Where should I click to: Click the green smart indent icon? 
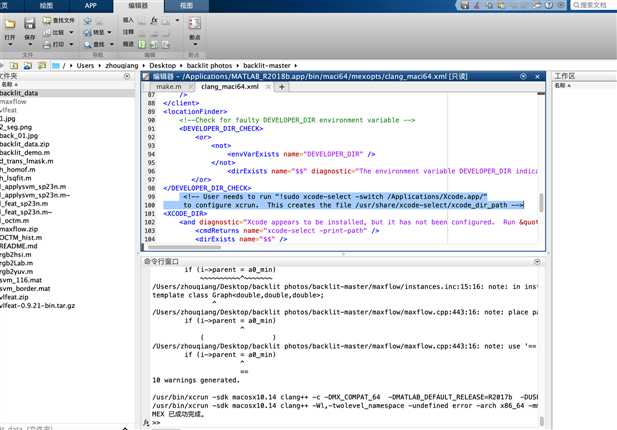coord(142,44)
